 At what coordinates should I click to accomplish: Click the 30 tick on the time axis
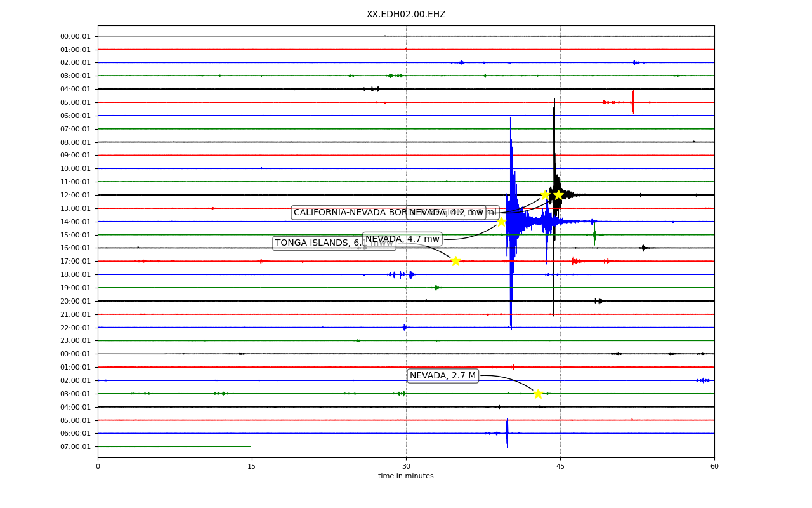click(406, 467)
